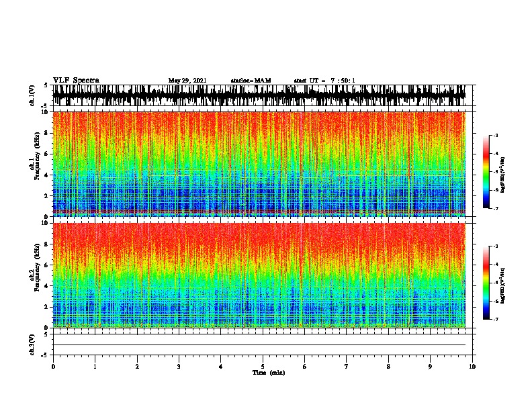Screen dimensions: 532x411
Task: Click the "VLF Spectra" title text
Action: point(76,81)
